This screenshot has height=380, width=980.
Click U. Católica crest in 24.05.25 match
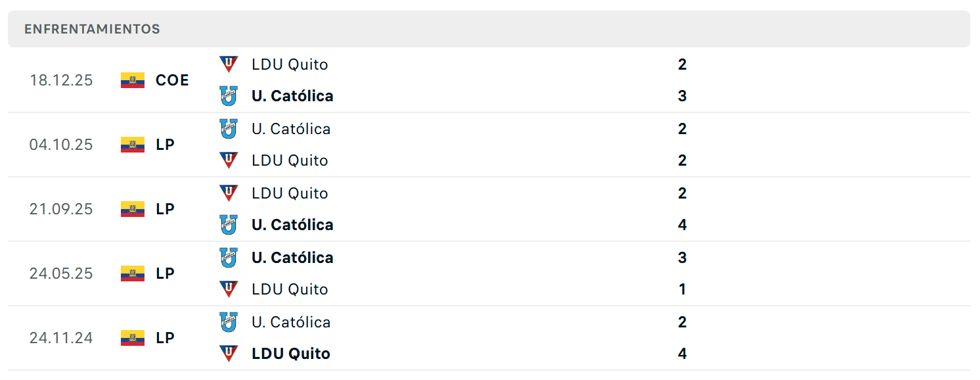(229, 258)
